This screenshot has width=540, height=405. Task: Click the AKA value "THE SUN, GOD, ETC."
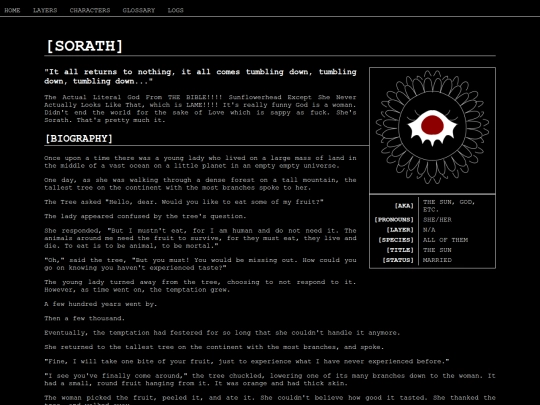click(x=449, y=206)
